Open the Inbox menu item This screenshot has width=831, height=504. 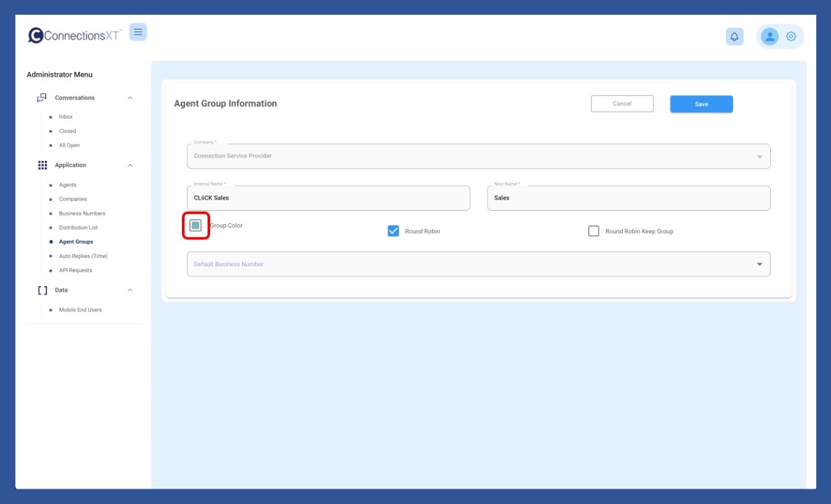click(66, 117)
